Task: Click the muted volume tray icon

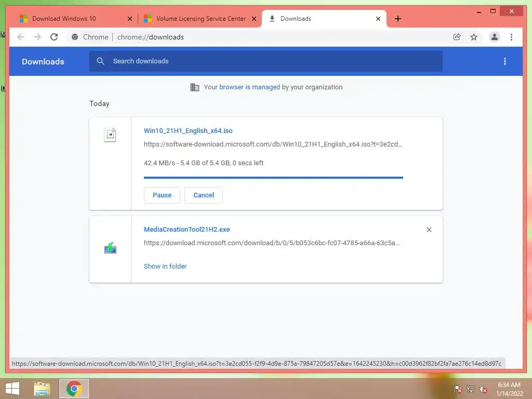Action: 483,389
